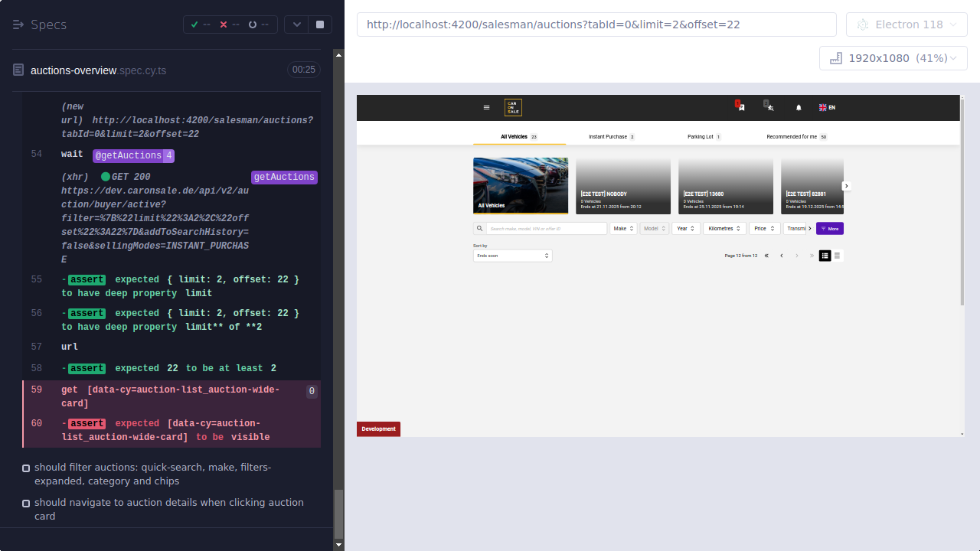Image resolution: width=980 pixels, height=551 pixels.
Task: Click the CAR ON SALE logo
Action: [x=513, y=107]
